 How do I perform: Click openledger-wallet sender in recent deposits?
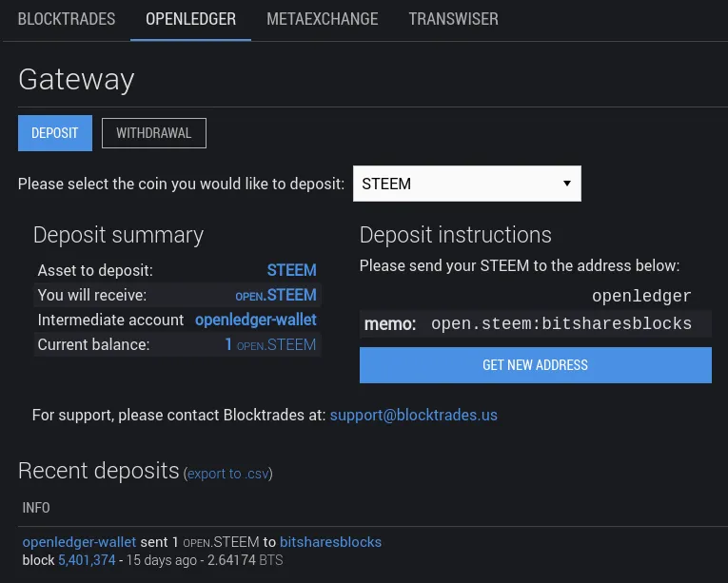[79, 542]
